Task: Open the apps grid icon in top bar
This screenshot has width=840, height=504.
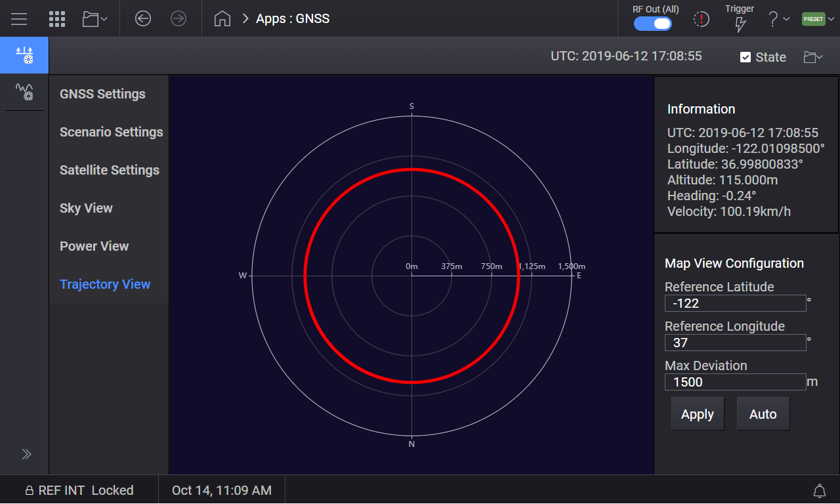Action: 57,18
